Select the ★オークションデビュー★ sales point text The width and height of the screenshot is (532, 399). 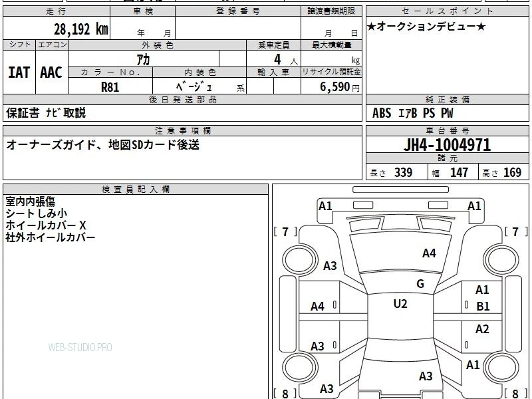pyautogui.click(x=426, y=27)
